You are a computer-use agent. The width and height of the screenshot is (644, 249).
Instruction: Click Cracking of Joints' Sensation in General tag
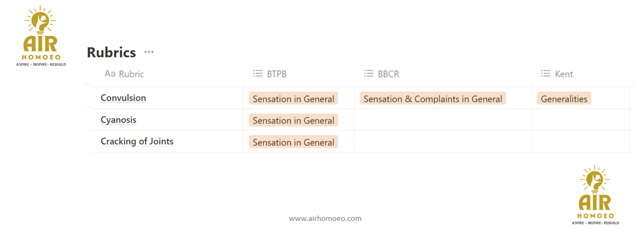293,142
